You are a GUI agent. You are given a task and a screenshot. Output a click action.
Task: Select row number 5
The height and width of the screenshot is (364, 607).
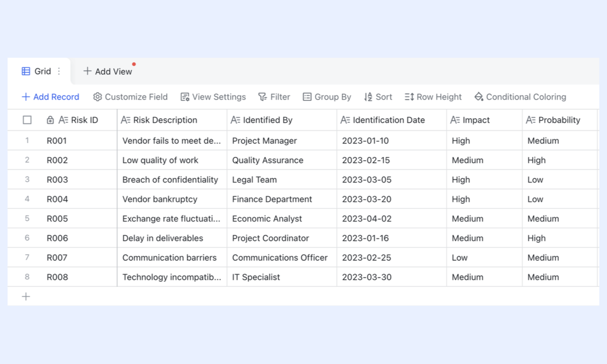tap(27, 218)
